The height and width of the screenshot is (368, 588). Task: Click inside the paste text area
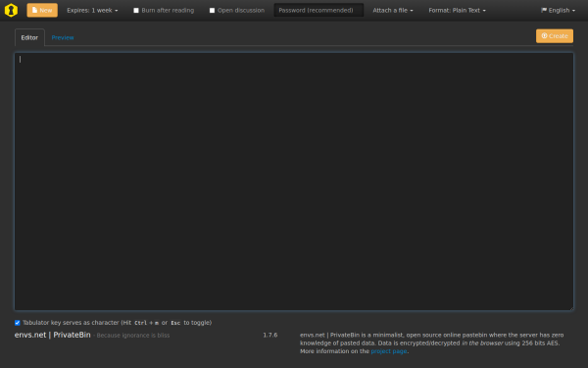pyautogui.click(x=294, y=182)
